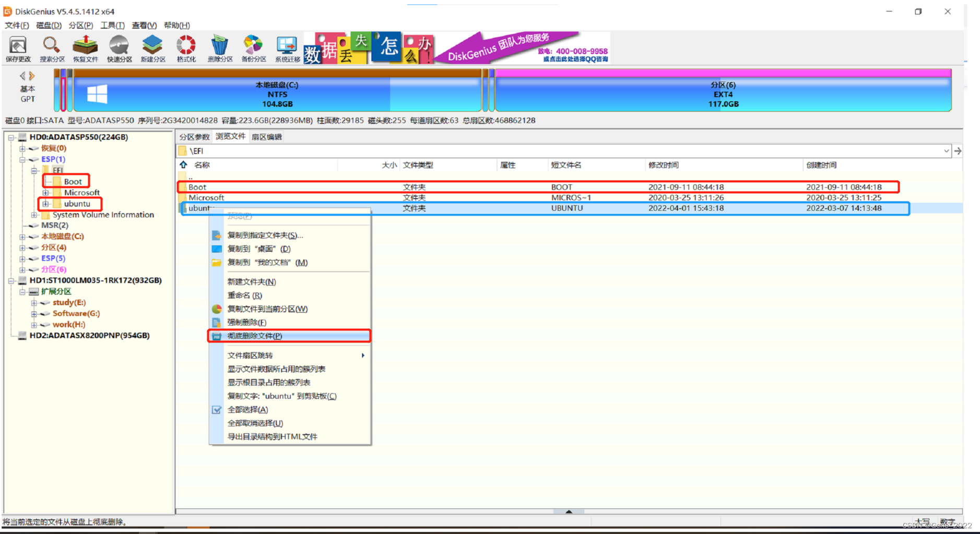Choose 彻底删除文件(P) from context menu
This screenshot has height=534, width=980.
289,336
